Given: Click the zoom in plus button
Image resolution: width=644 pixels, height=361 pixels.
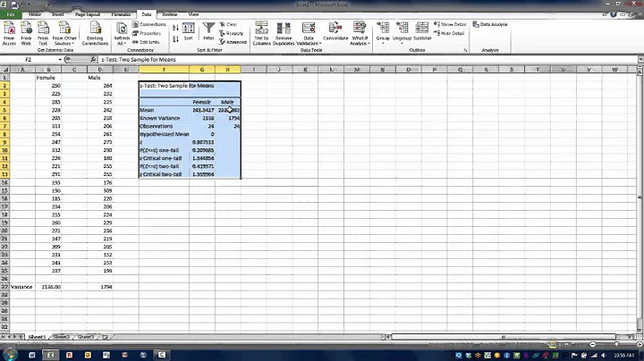Looking at the screenshot, I should point(640,344).
